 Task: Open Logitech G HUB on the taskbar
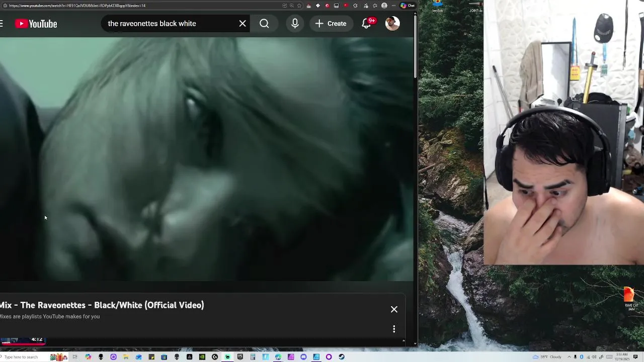coord(215,357)
